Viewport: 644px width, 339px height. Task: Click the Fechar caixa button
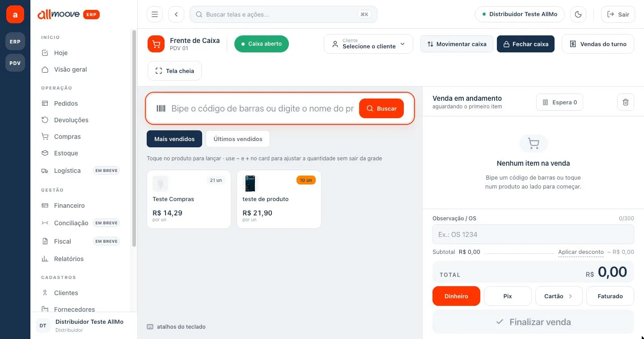coord(525,44)
